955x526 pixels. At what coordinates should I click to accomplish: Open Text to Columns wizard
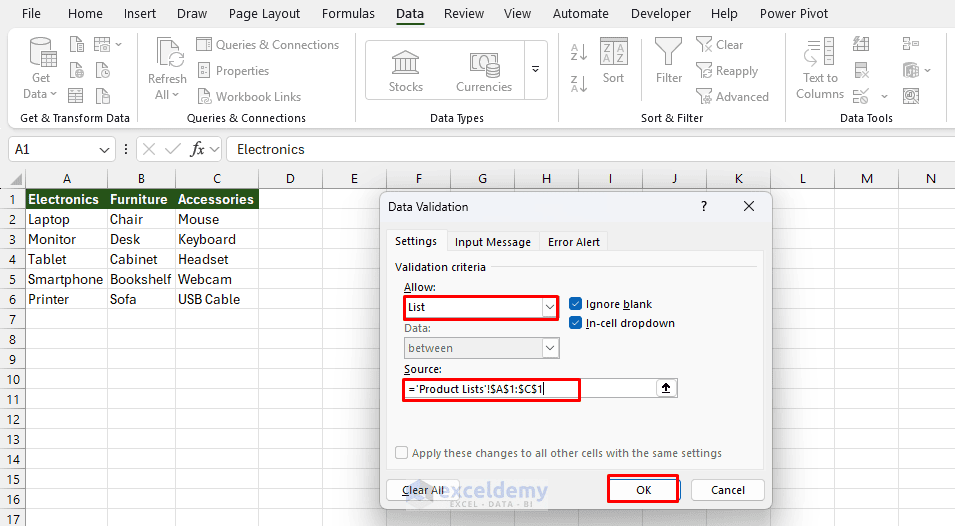coord(820,68)
